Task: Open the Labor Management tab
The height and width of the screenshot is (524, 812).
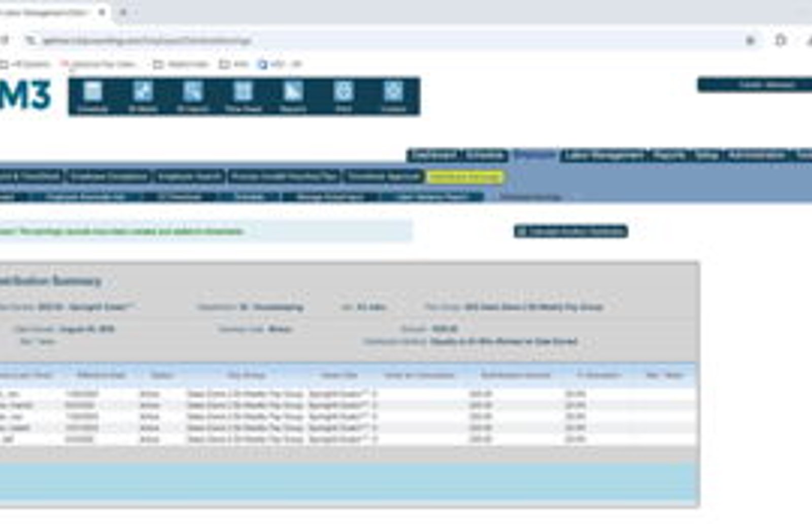Action: [603, 155]
